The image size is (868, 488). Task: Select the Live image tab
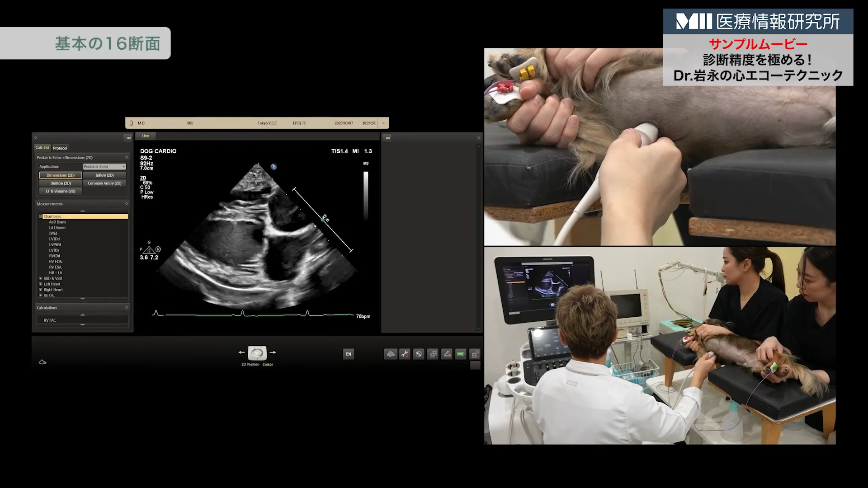[x=146, y=136]
